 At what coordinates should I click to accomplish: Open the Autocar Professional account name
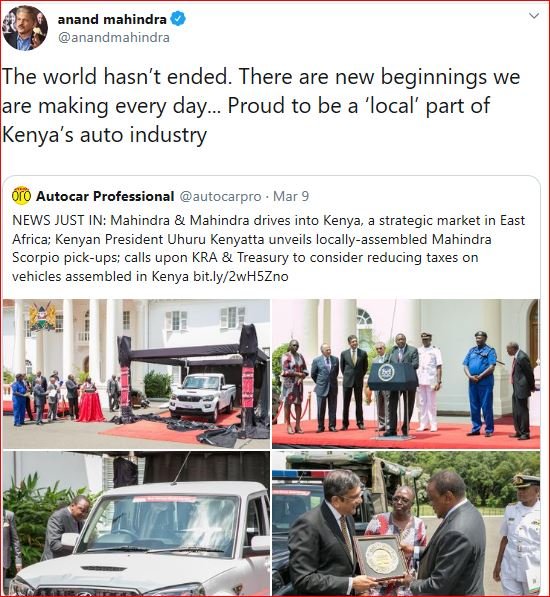coord(105,196)
